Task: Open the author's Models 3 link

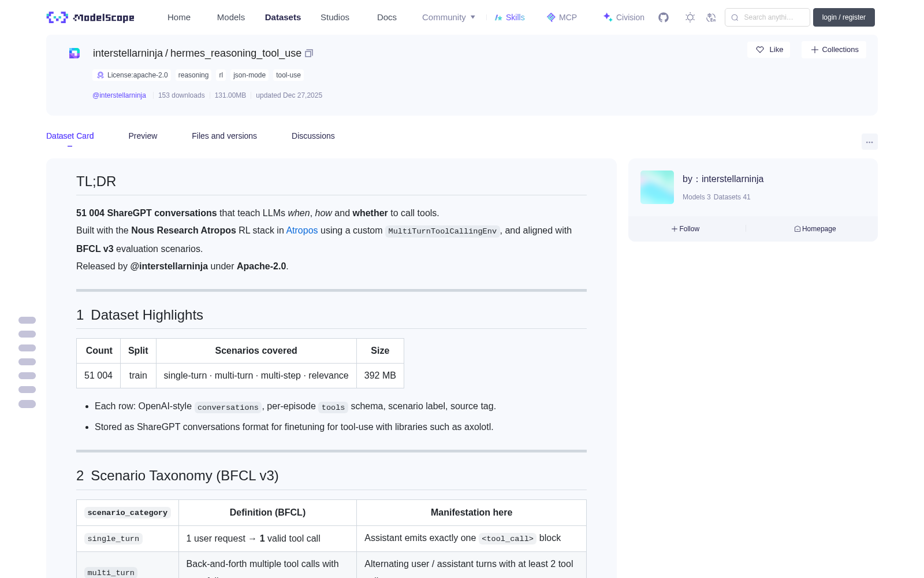Action: 696,197
